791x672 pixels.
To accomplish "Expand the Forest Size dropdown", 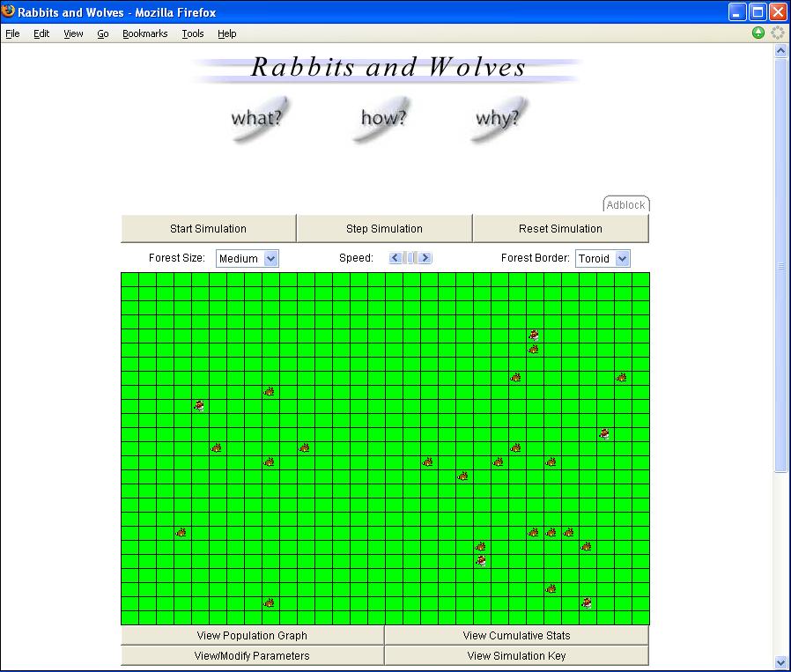I will pyautogui.click(x=247, y=259).
